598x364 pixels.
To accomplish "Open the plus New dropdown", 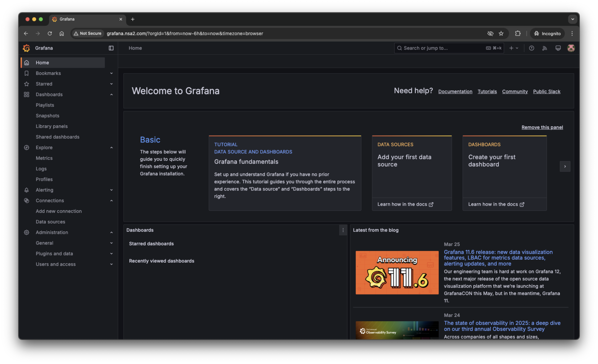I will click(514, 48).
